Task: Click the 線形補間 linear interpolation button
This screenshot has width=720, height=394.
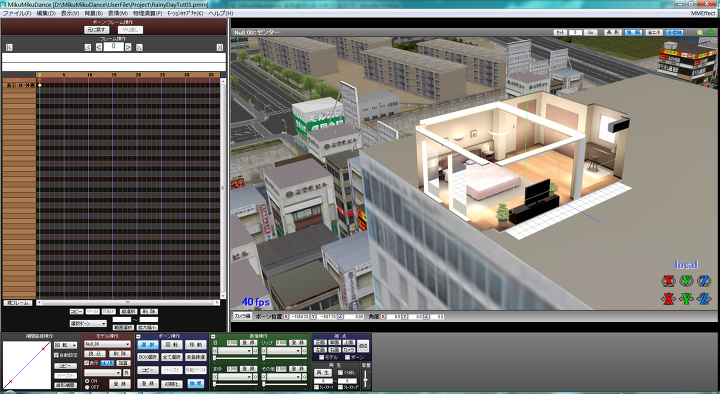Action: tap(66, 385)
